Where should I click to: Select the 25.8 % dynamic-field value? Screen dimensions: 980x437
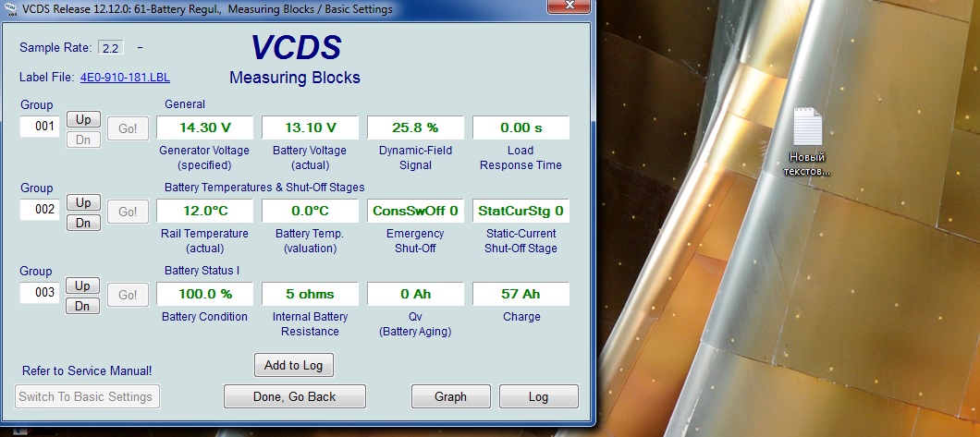point(416,127)
